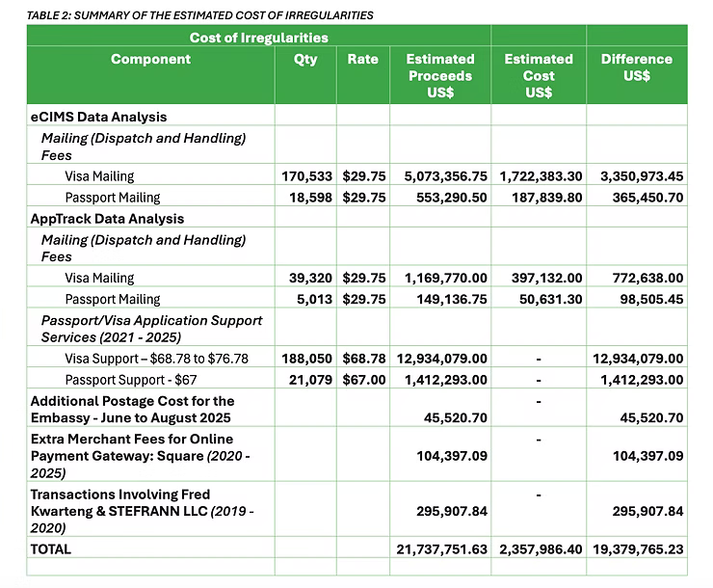The image size is (713, 588).
Task: Click the quantity value 170,533
Action: pyautogui.click(x=307, y=176)
